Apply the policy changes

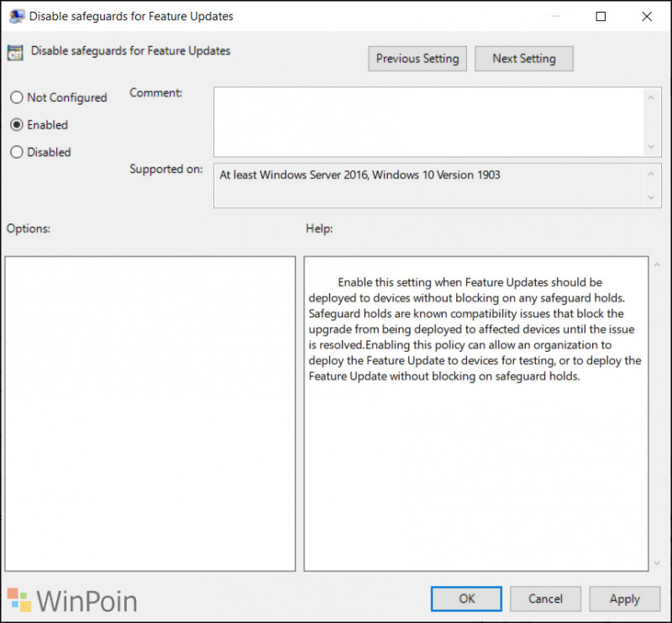coord(624,599)
